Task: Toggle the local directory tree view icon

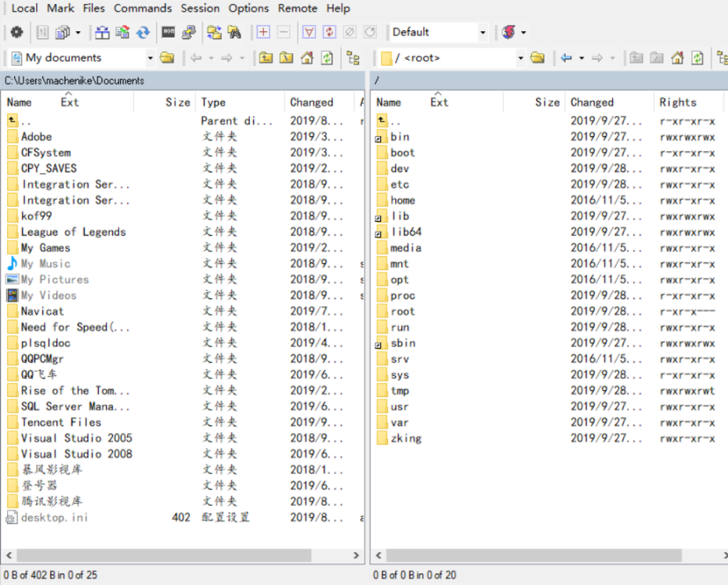Action: click(x=353, y=58)
